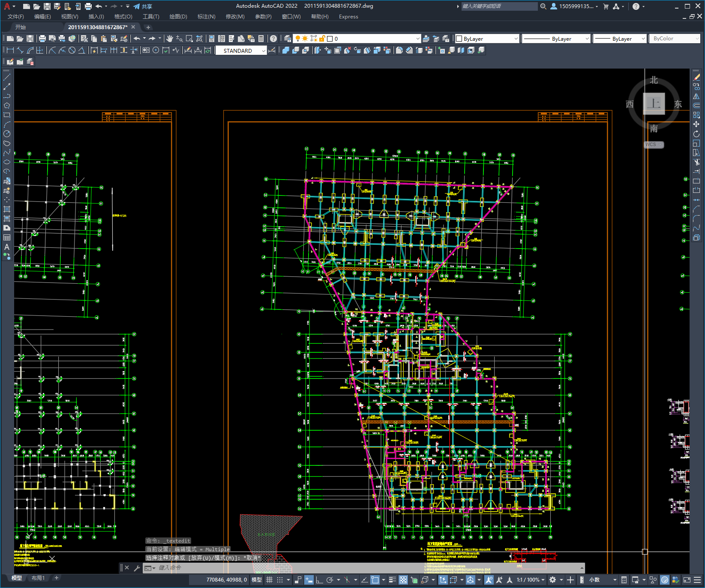Click the Pan hand tool
This screenshot has height=588, width=705.
click(x=170, y=39)
